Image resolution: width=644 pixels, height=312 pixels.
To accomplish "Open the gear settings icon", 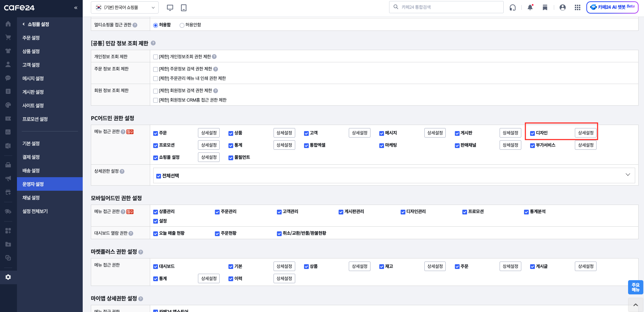I will (8, 277).
